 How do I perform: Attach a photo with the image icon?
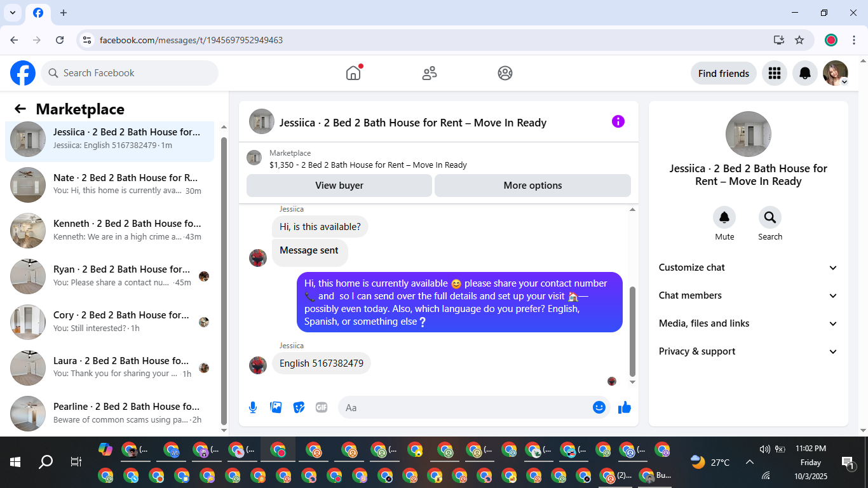pos(276,407)
